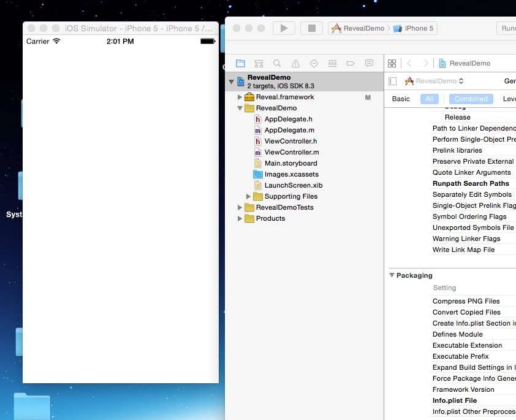Select the Prelink libraries setting
Viewport: 516px width, 420px height.
[457, 150]
